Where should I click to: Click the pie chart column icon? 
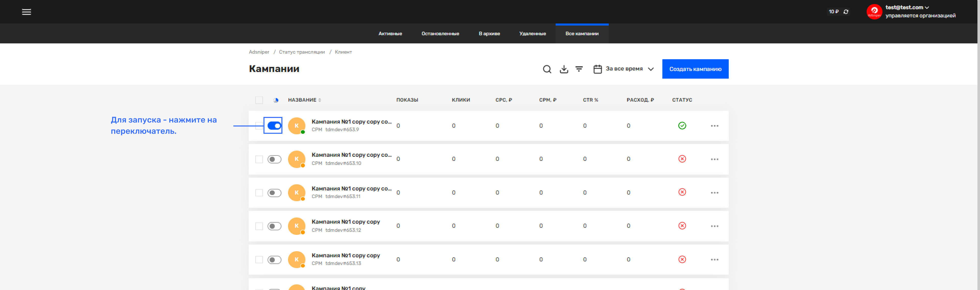[x=276, y=100]
